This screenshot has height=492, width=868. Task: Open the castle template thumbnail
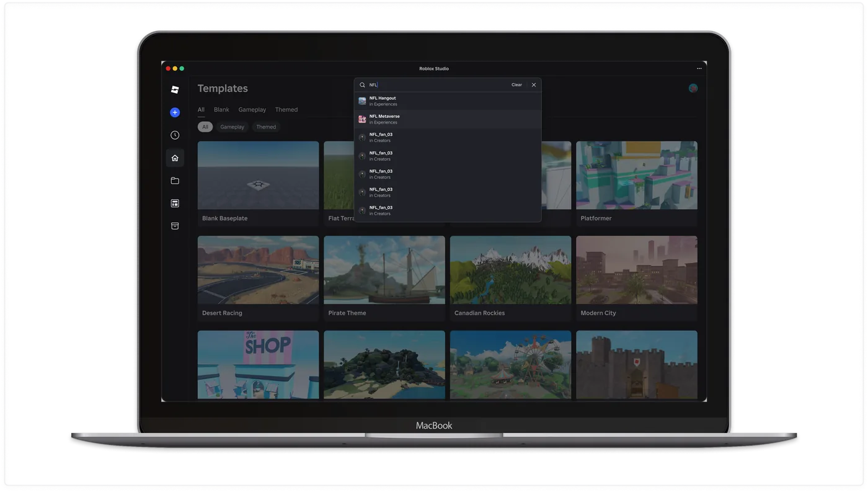pyautogui.click(x=637, y=365)
